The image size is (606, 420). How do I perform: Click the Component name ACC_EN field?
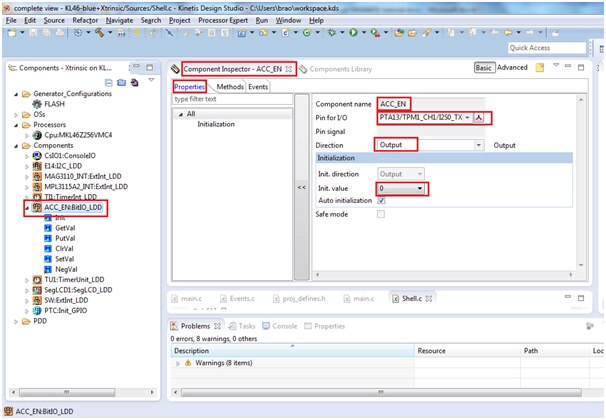pyautogui.click(x=431, y=104)
